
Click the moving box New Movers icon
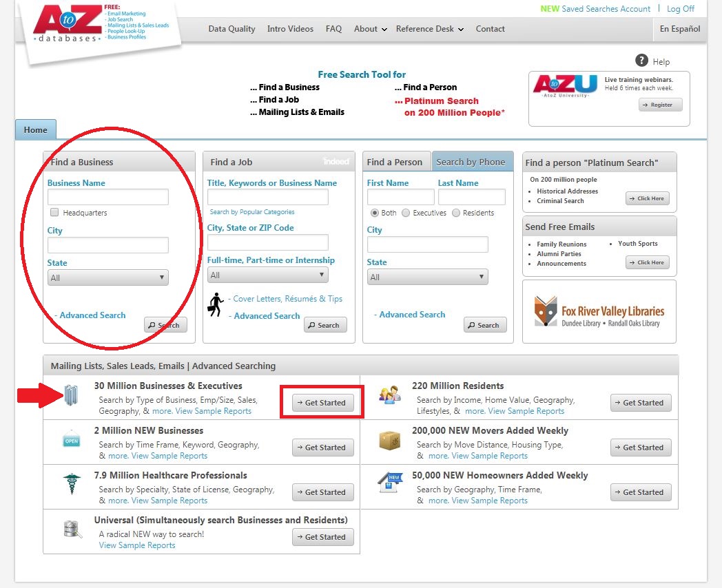click(390, 441)
